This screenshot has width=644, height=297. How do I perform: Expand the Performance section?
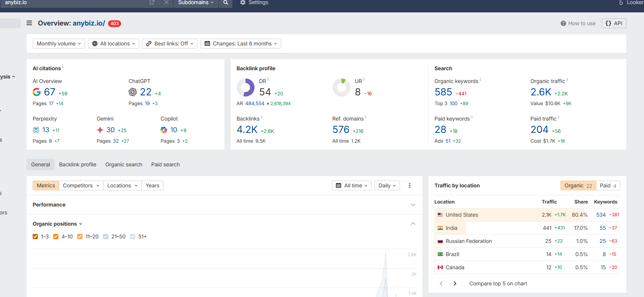413,205
